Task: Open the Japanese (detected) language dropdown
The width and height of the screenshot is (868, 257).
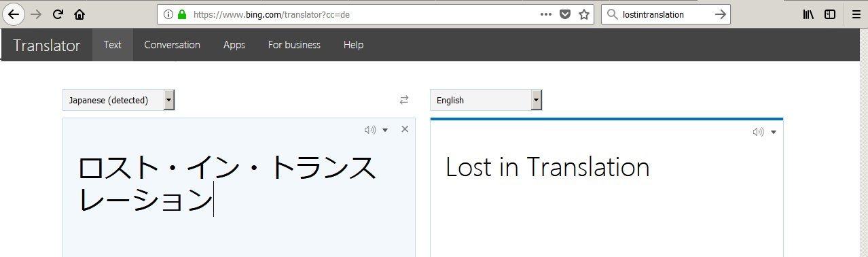Action: coord(119,100)
